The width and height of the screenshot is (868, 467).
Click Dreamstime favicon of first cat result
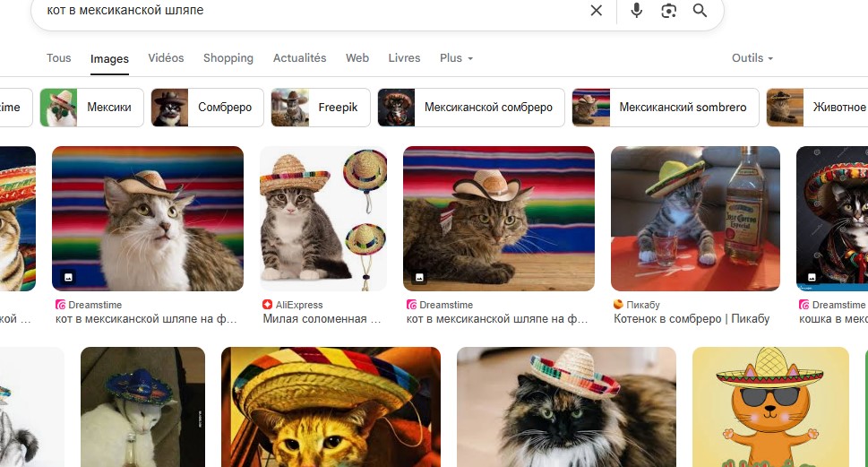tap(60, 305)
